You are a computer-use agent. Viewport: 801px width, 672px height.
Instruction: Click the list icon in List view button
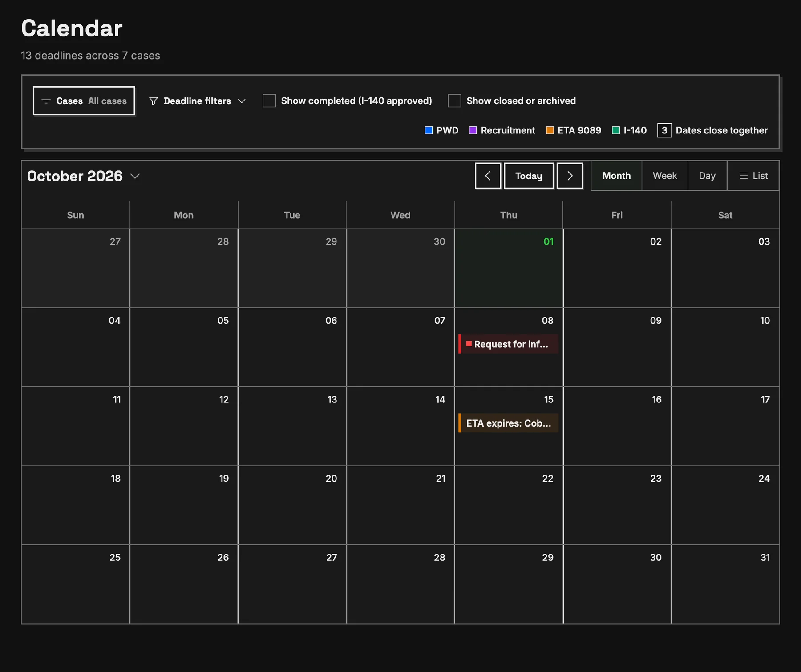pos(743,176)
